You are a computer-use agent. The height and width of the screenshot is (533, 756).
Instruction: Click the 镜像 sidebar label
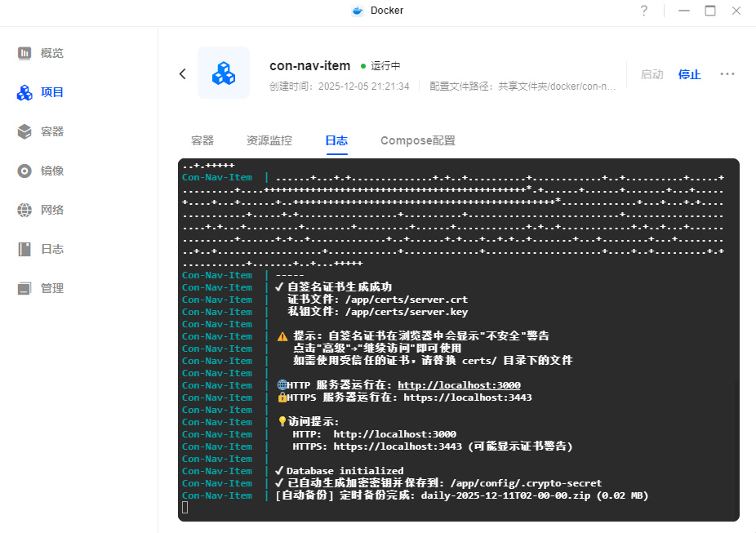pos(52,171)
